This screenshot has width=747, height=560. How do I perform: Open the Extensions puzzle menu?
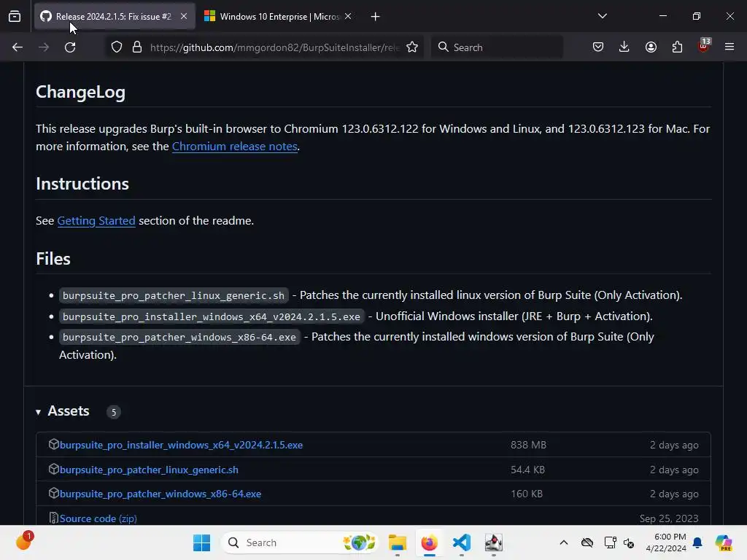(677, 47)
